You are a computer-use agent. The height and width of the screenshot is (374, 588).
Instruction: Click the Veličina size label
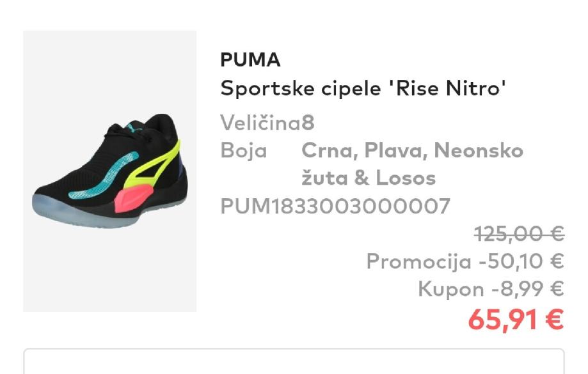(260, 123)
